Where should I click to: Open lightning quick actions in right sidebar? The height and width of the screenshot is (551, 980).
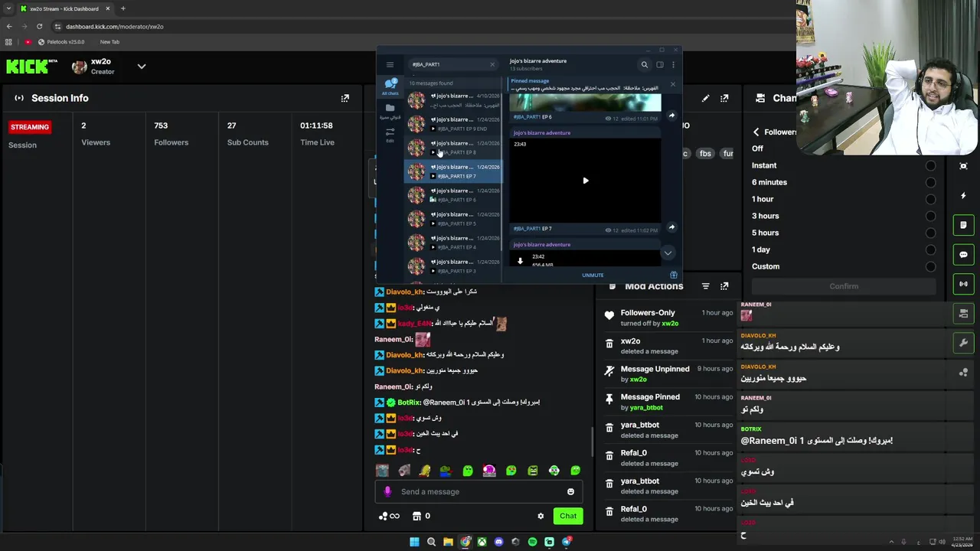(963, 196)
